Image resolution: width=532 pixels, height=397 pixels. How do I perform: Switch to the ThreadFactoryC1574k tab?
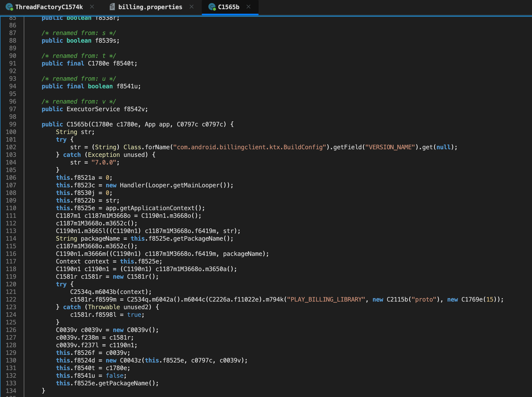pyautogui.click(x=49, y=7)
